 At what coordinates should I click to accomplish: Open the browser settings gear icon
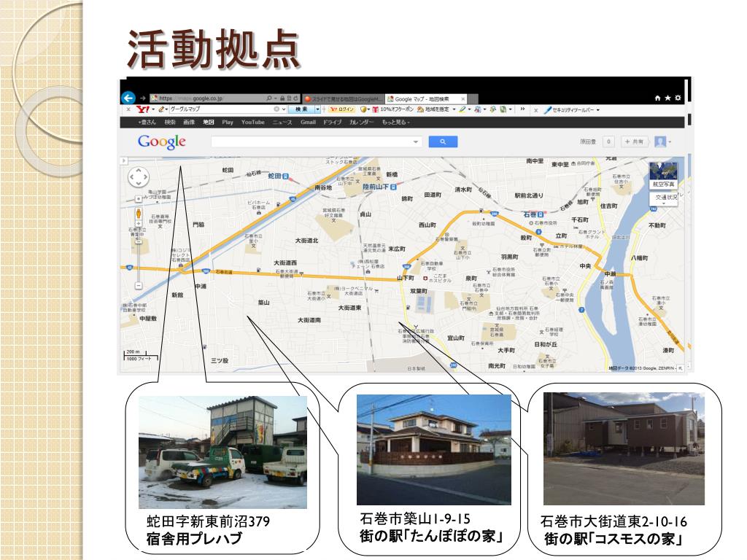678,98
